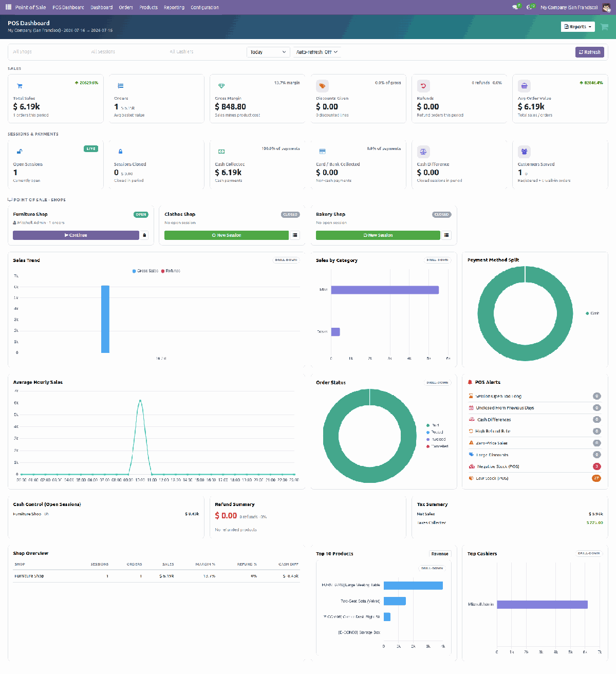
Task: Expand the Reports dropdown button
Action: tap(577, 27)
